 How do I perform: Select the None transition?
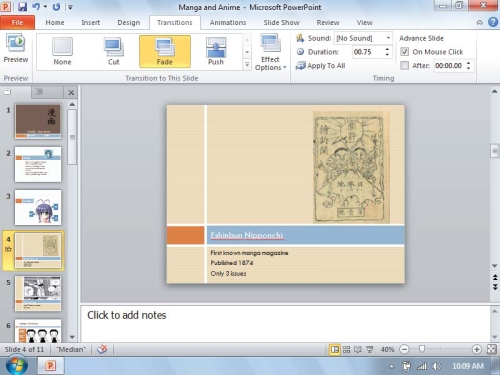62,52
